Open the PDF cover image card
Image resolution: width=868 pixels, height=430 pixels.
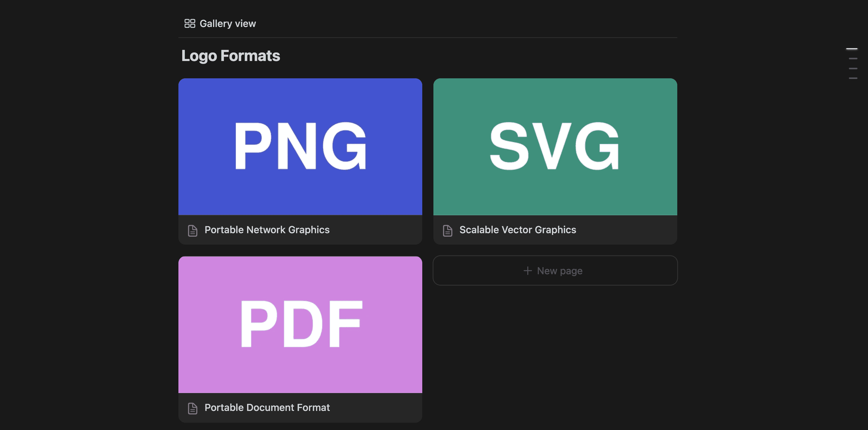click(x=300, y=325)
